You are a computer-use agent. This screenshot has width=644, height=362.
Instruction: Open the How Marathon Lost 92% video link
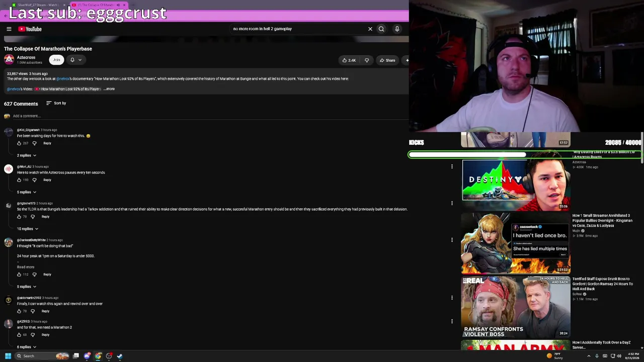point(68,89)
